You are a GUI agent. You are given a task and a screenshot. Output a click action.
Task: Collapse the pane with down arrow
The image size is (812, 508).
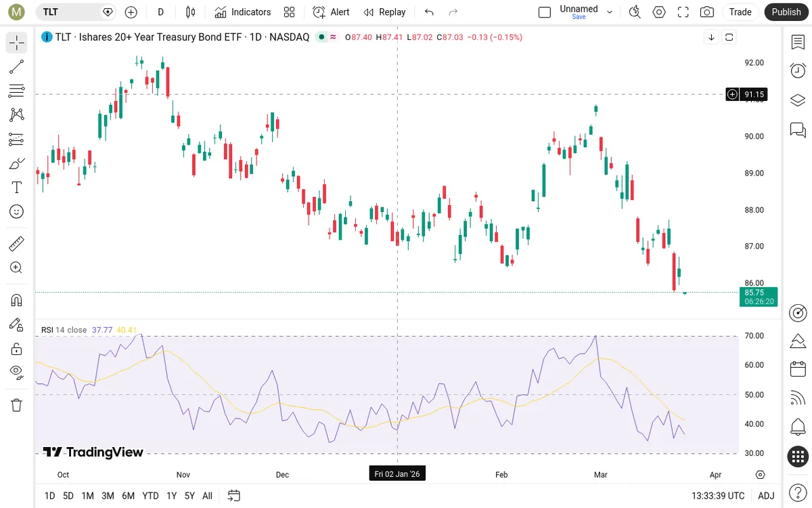711,37
